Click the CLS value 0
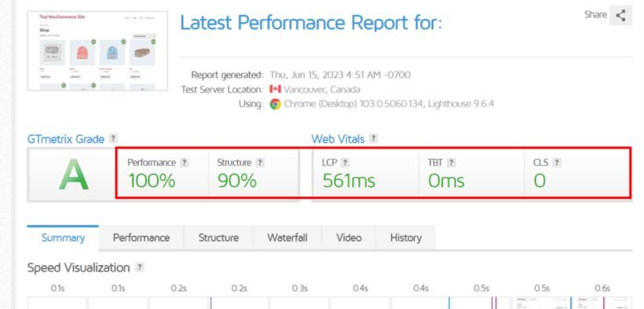This screenshot has width=644, height=309. (540, 181)
